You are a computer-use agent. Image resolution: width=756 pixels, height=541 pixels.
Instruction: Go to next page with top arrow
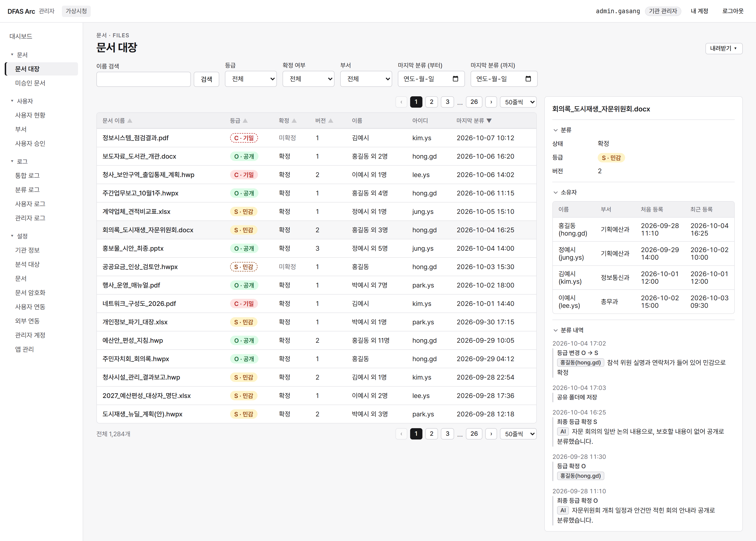(x=491, y=102)
